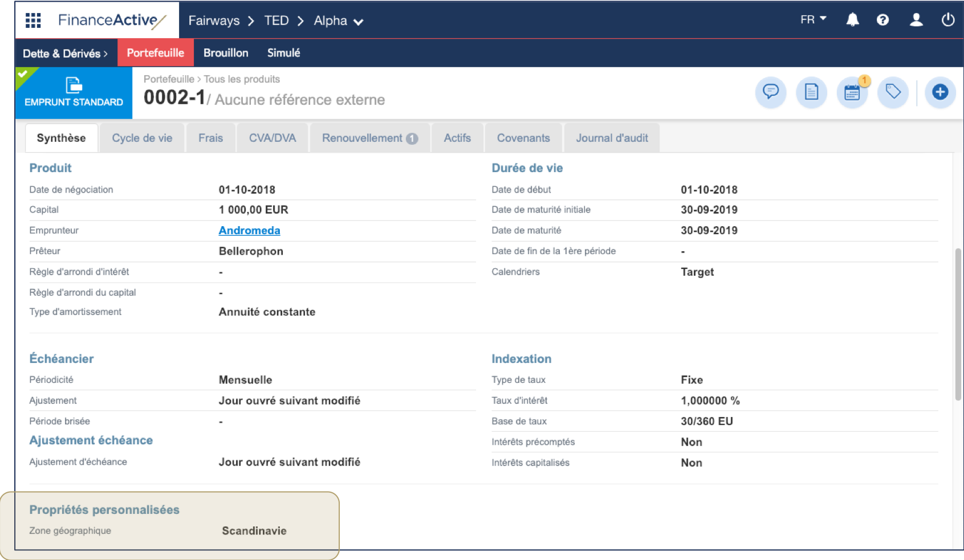This screenshot has width=964, height=560.
Task: Open the calendar icon with notification badge
Action: 852,92
